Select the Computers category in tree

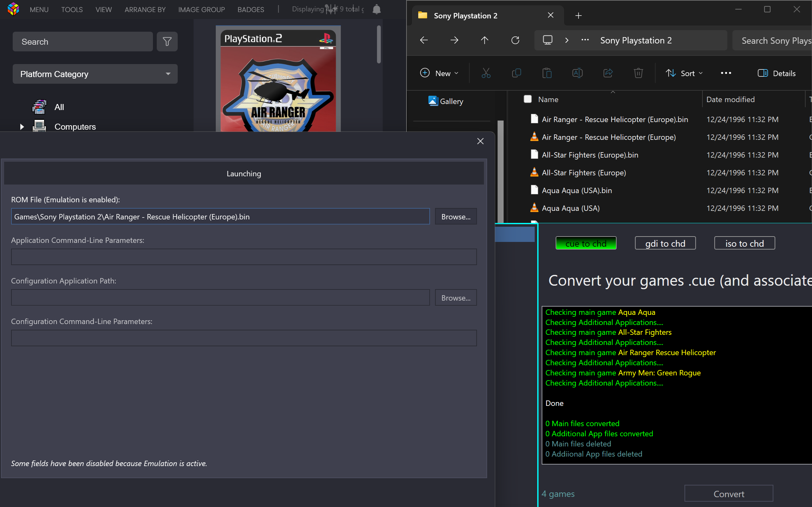[x=75, y=127]
